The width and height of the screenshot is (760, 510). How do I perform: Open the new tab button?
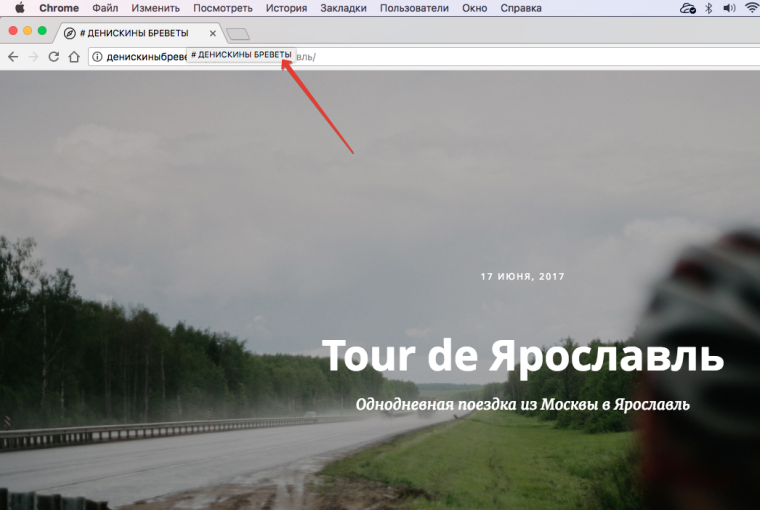pyautogui.click(x=237, y=33)
